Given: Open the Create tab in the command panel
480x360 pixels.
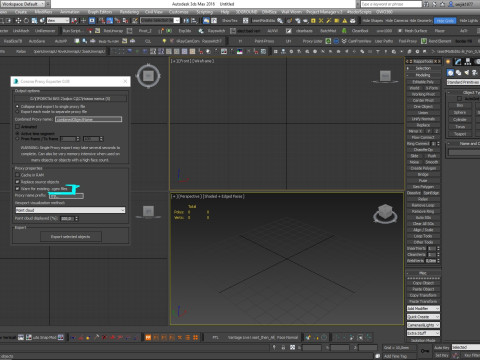Looking at the screenshot, I should click(448, 62).
